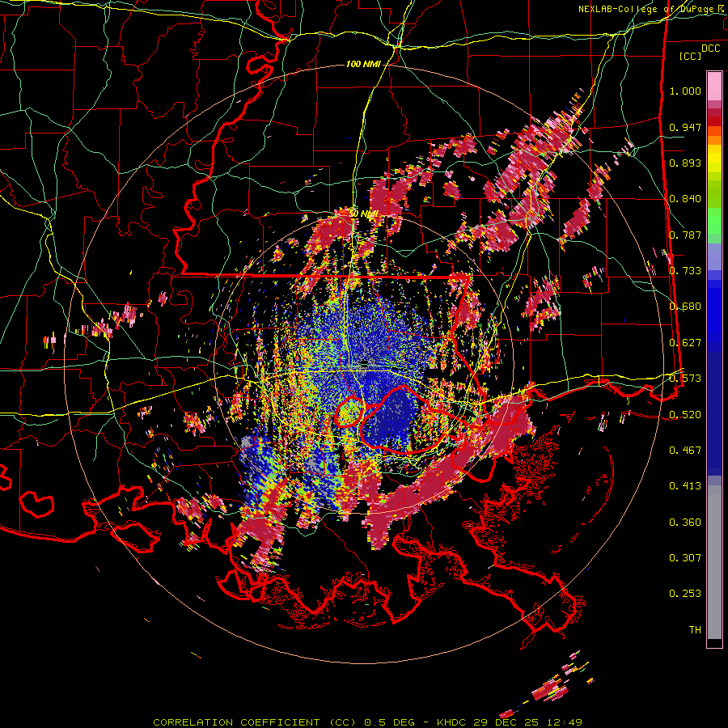Click the [CC] units label
The image size is (728, 728).
(x=691, y=56)
